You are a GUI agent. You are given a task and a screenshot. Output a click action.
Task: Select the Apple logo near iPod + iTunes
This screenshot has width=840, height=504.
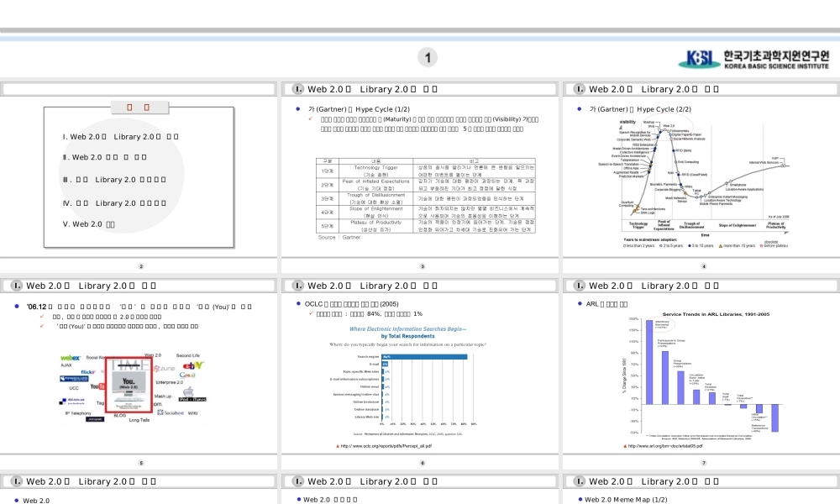pyautogui.click(x=188, y=390)
